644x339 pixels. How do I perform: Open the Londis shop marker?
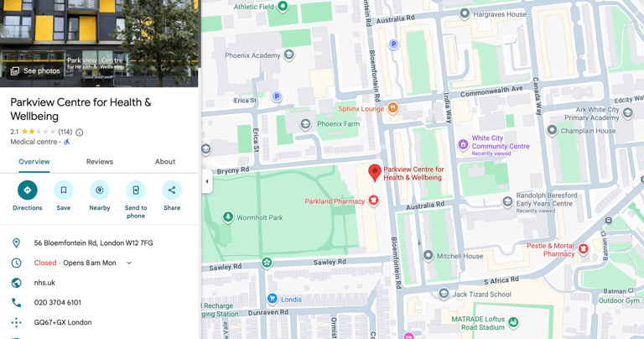pos(272,299)
